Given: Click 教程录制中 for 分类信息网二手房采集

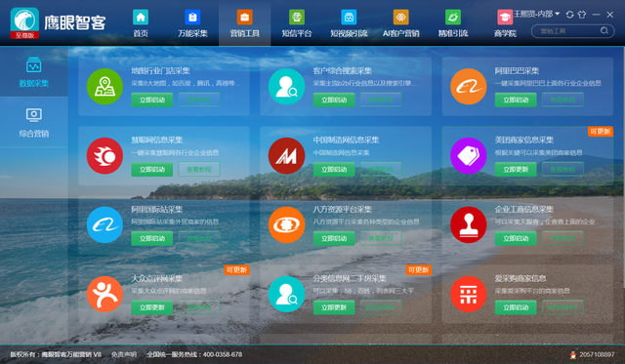Looking at the screenshot, I should [381, 307].
